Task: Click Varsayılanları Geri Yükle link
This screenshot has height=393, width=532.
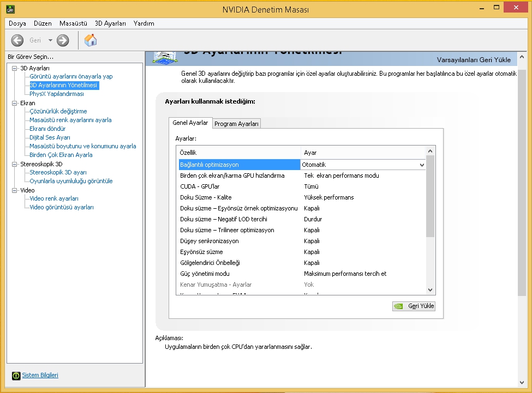Action: [x=474, y=60]
